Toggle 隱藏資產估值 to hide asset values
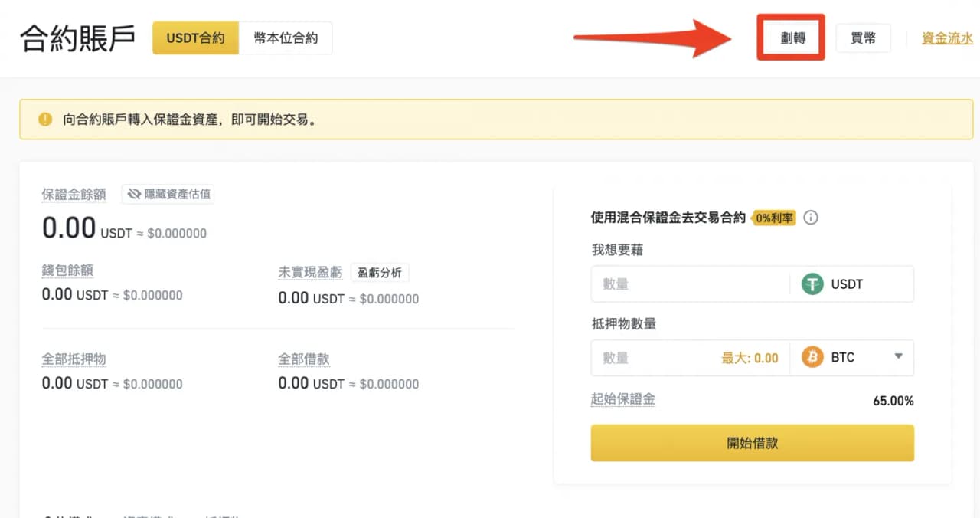This screenshot has height=518, width=980. (x=168, y=194)
